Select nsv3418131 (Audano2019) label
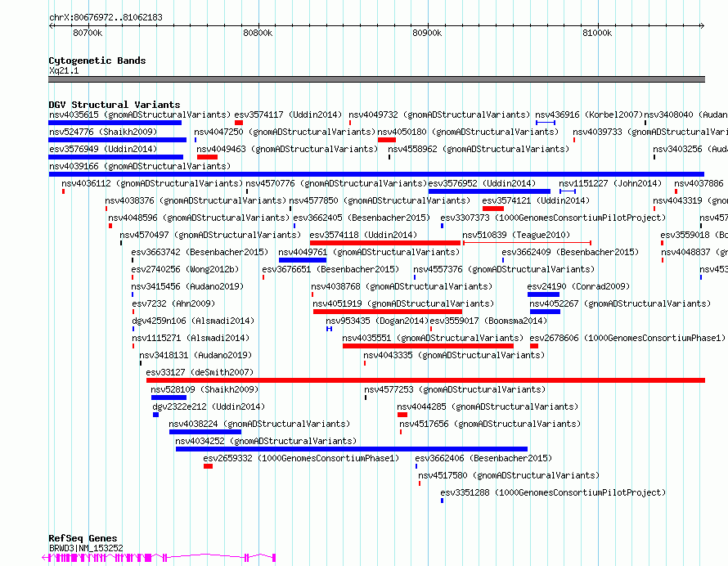The width and height of the screenshot is (728, 566). [x=195, y=355]
